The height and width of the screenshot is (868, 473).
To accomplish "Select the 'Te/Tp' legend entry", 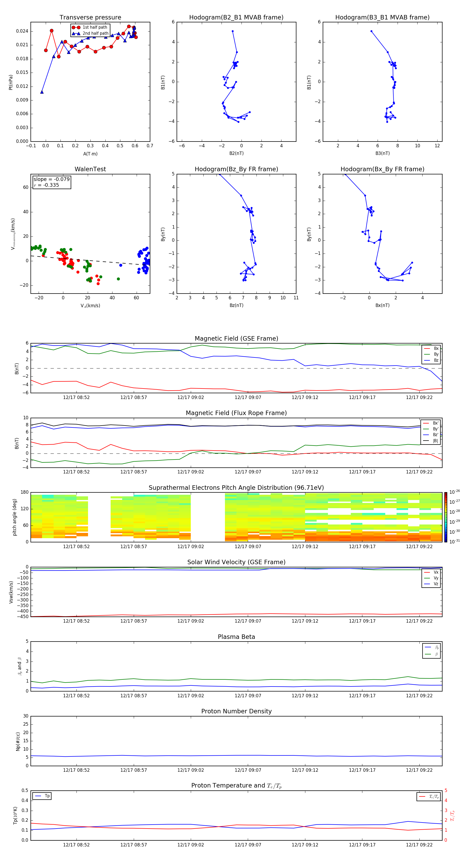I will [429, 796].
